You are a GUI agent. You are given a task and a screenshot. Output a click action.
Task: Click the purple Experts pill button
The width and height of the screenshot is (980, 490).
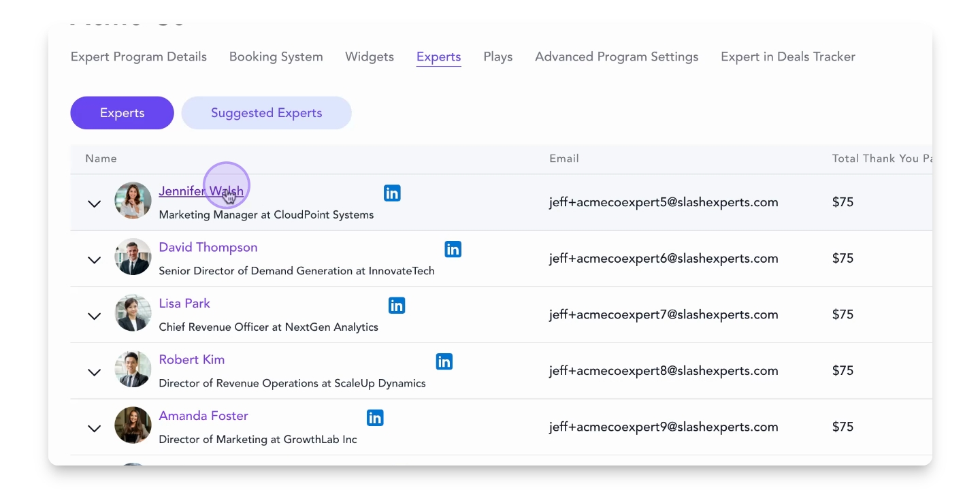coord(122,113)
